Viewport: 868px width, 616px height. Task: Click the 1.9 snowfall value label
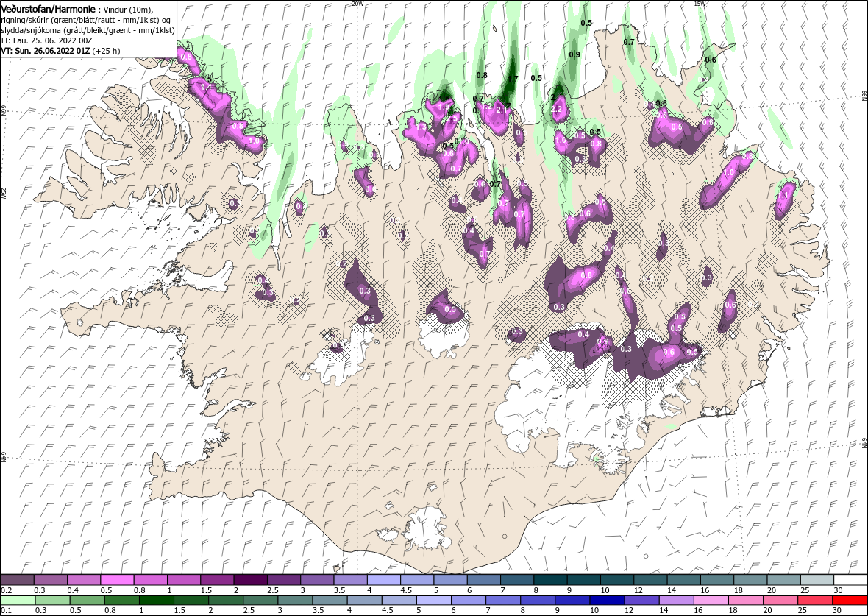coord(444,107)
